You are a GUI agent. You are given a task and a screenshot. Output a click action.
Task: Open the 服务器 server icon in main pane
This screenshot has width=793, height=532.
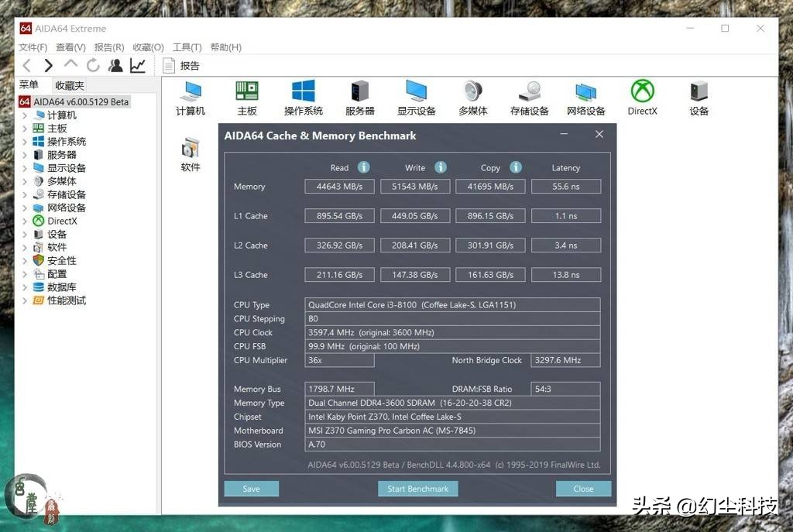(x=360, y=98)
